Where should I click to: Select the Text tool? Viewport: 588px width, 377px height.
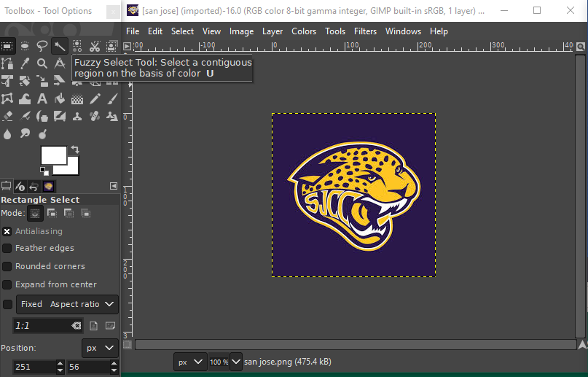[42, 98]
